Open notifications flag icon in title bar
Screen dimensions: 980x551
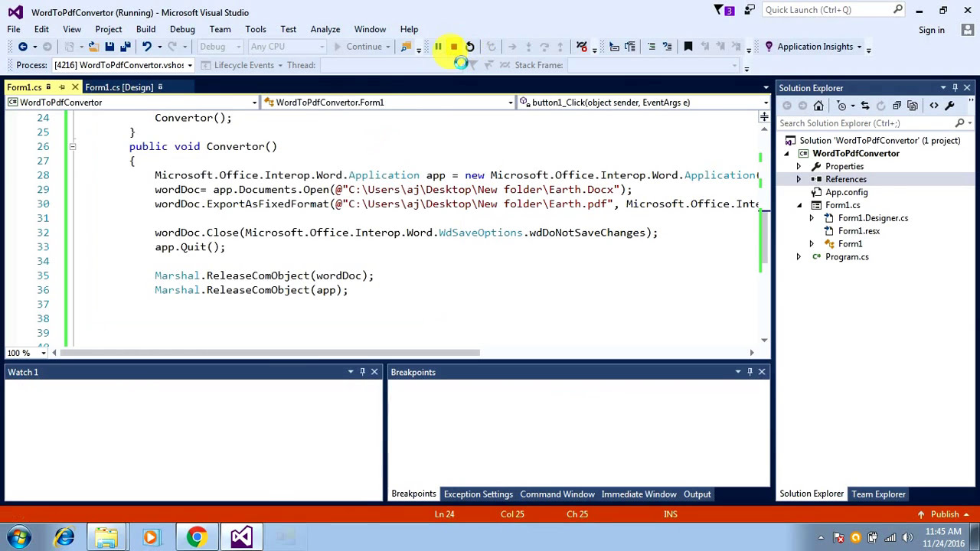coord(724,10)
